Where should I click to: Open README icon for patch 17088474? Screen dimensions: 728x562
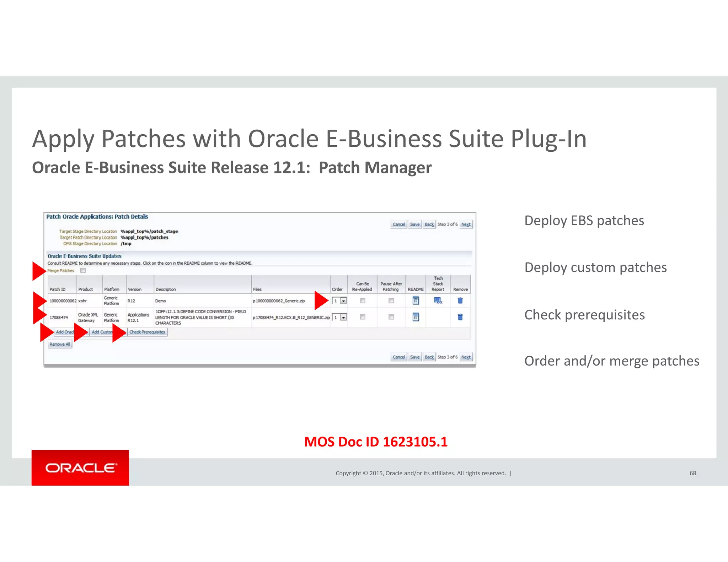416,317
